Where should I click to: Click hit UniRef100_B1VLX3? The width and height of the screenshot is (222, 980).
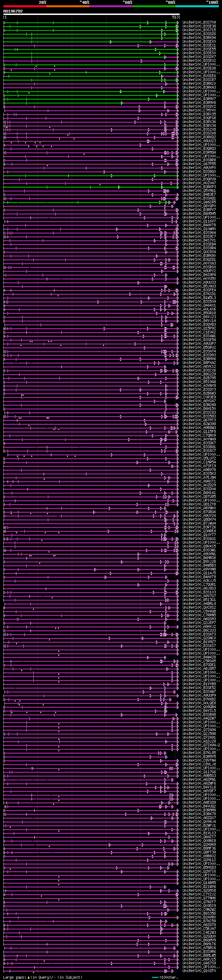(199, 833)
